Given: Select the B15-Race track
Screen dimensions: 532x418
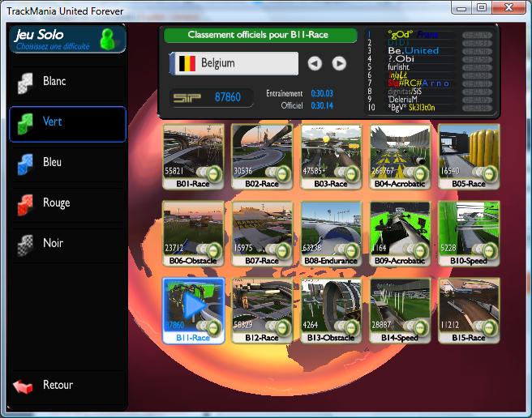Looking at the screenshot, I should pos(469,309).
